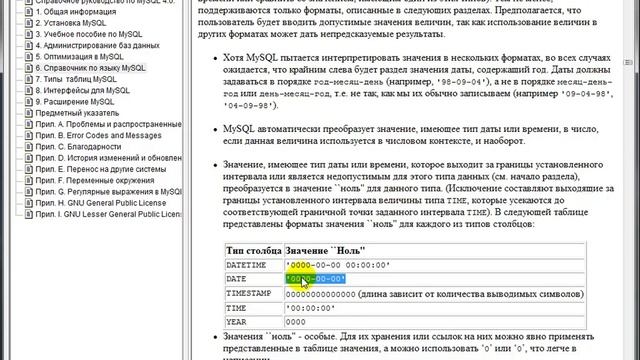Click the TIMESTAMP column type cell

[x=254, y=293]
